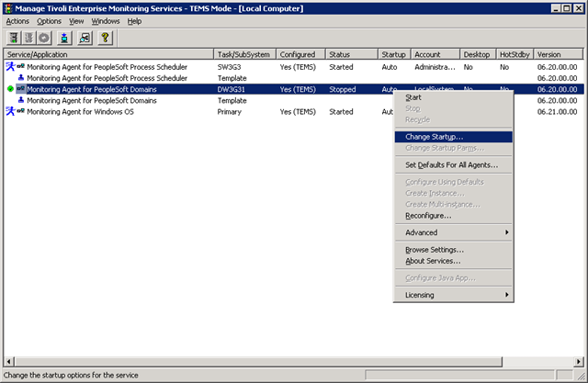The height and width of the screenshot is (383, 588).
Task: Click the magnifier search toolbar icon
Action: click(x=85, y=38)
